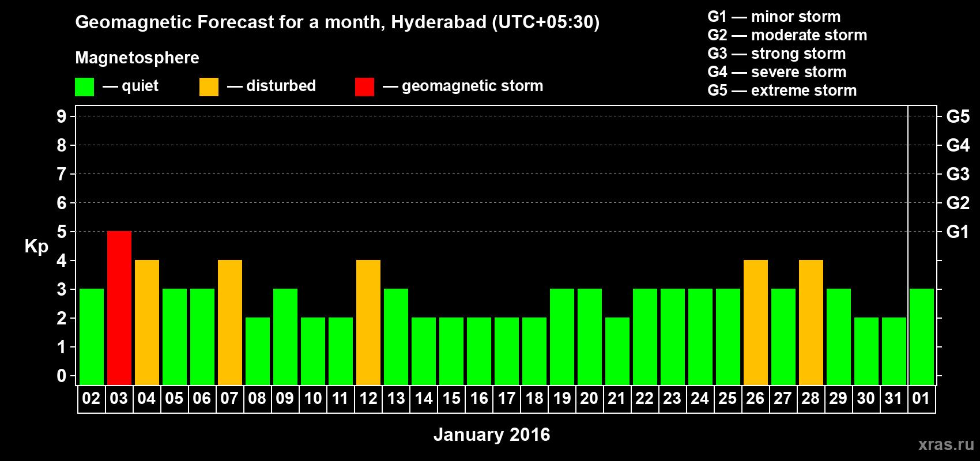Click the orange bar for day 12
This screenshot has width=980, height=461.
(368, 322)
